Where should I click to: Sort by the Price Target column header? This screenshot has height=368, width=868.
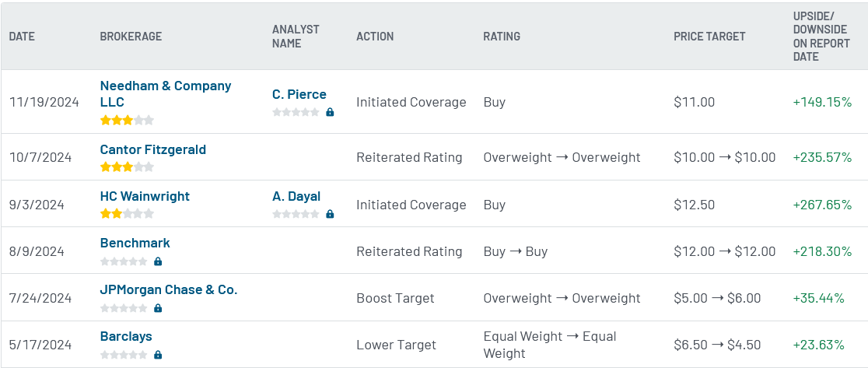[709, 37]
